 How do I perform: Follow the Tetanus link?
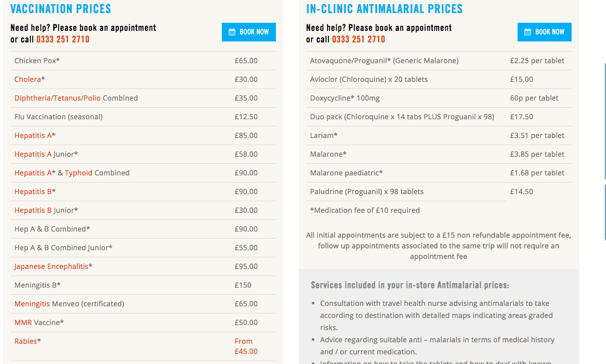(x=67, y=98)
